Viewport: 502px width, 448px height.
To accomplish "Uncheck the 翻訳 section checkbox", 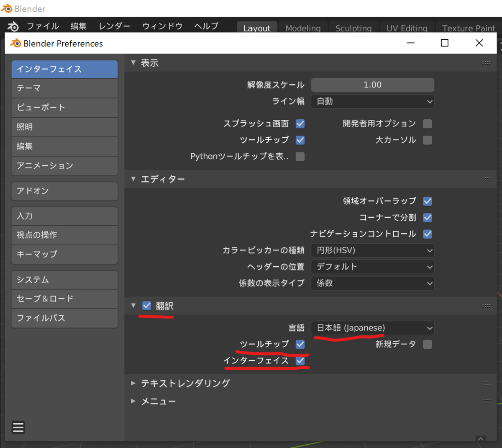I will click(x=147, y=306).
